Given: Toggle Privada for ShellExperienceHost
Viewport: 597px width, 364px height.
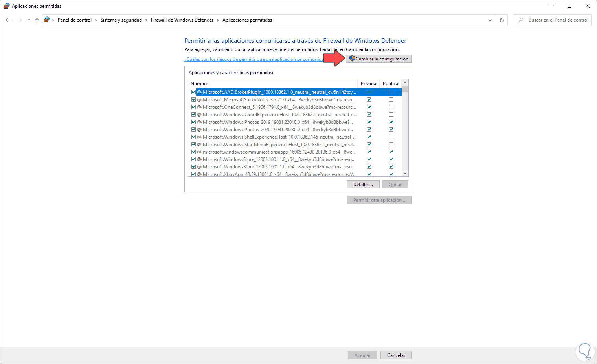Looking at the screenshot, I should pos(369,137).
